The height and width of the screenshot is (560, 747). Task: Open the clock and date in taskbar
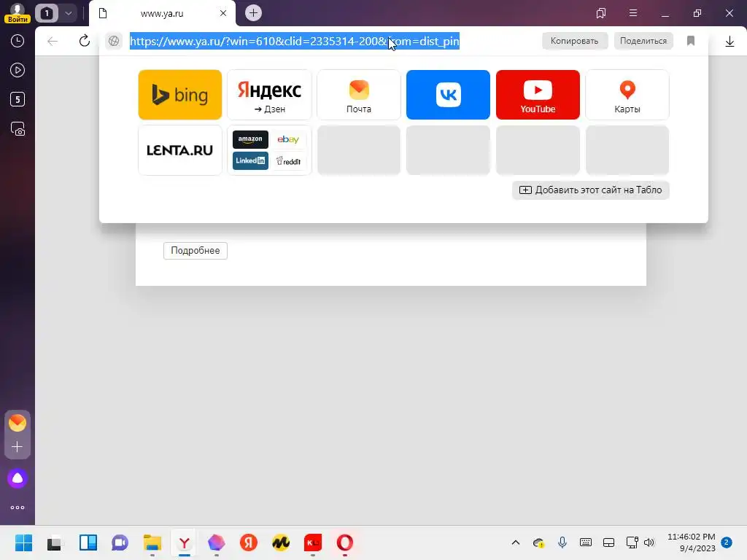pos(692,542)
